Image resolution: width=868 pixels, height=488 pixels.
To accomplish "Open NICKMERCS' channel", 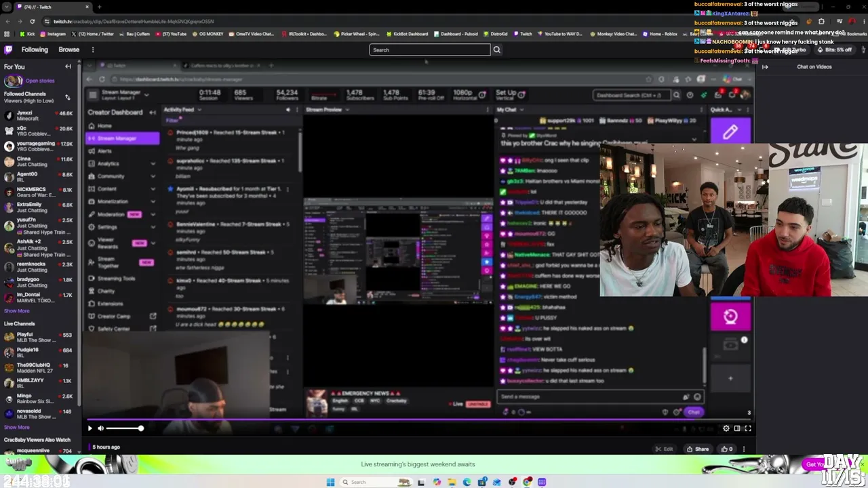I will pyautogui.click(x=38, y=192).
